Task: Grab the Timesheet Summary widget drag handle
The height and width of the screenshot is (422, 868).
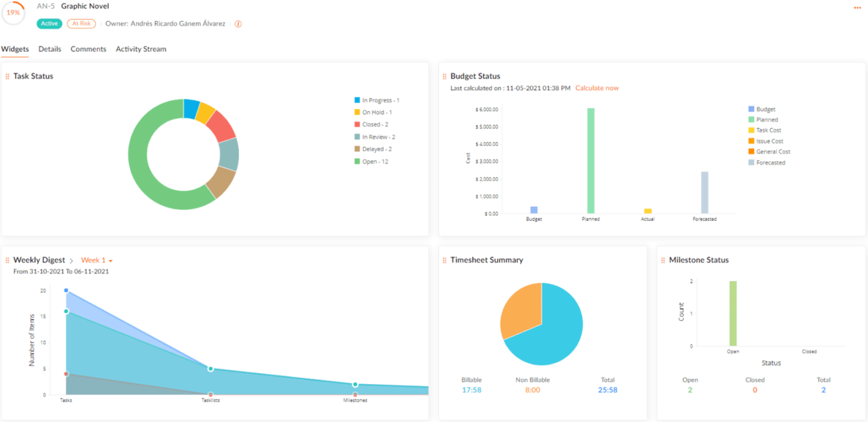Action: 444,260
